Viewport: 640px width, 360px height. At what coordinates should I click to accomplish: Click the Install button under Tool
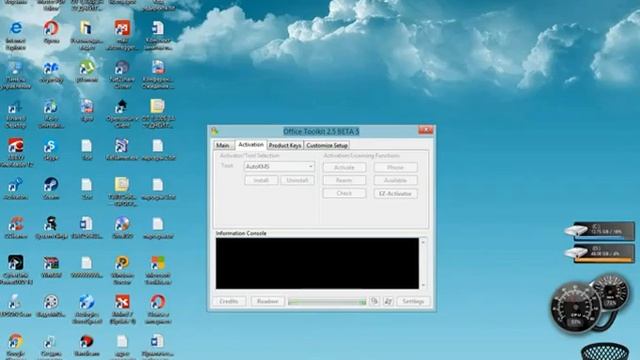[261, 180]
